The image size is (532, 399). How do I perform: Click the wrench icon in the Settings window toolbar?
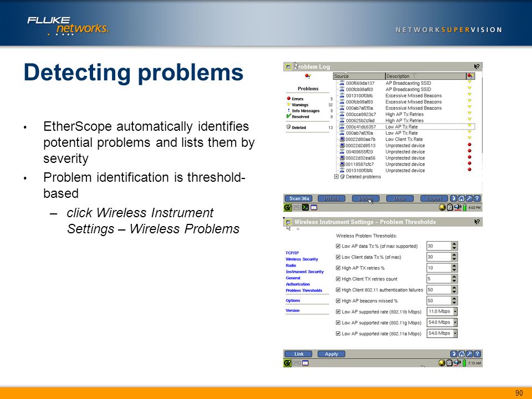pos(469,354)
